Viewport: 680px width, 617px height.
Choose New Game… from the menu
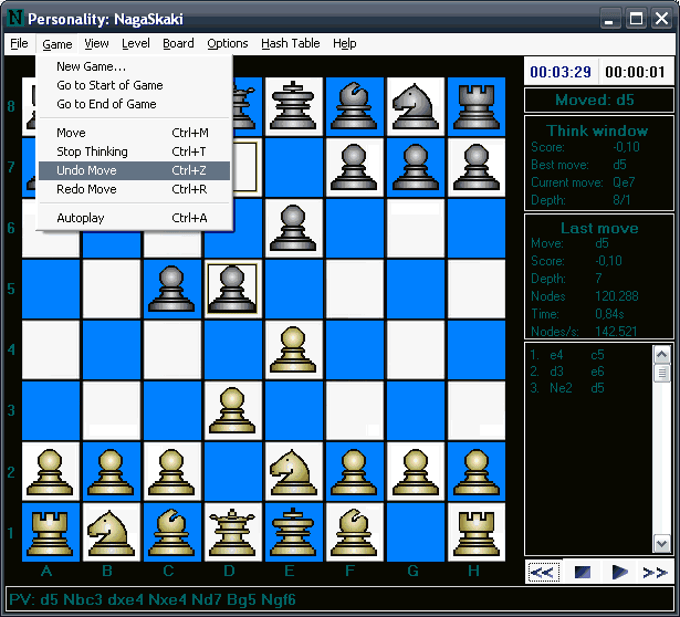click(134, 67)
